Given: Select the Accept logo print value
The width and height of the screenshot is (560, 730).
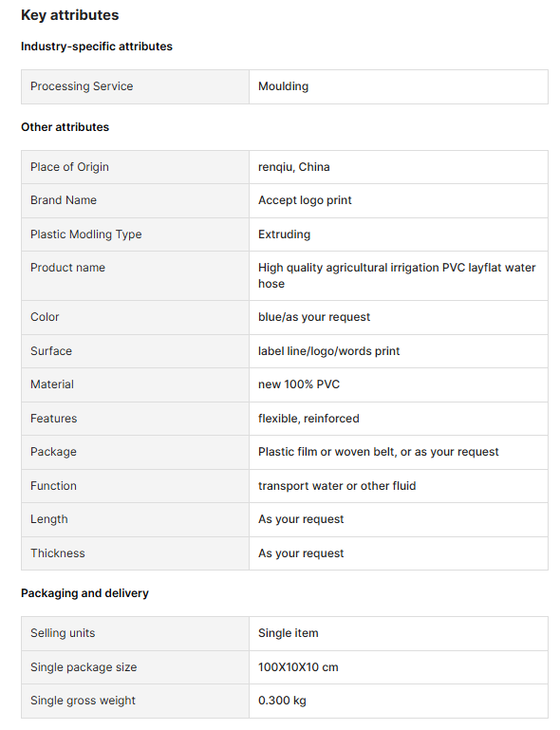Looking at the screenshot, I should [x=305, y=200].
